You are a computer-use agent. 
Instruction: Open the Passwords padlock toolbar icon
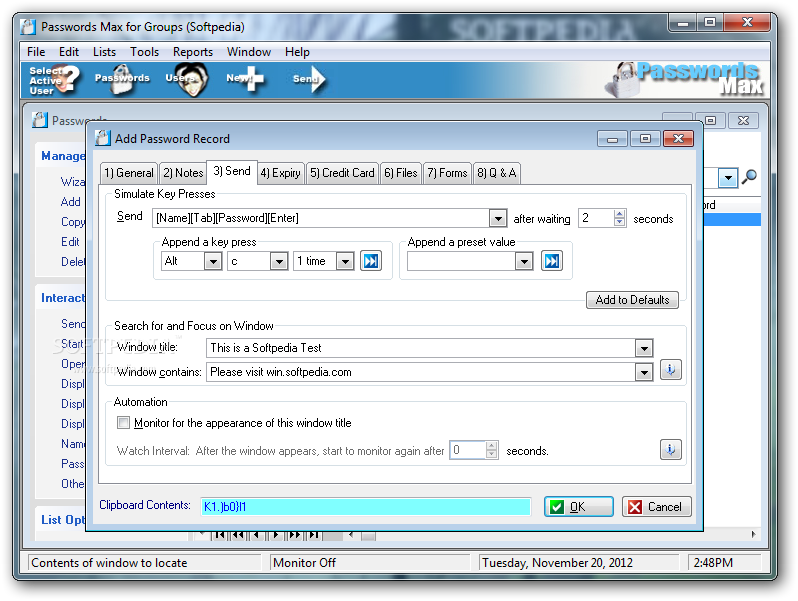point(122,79)
